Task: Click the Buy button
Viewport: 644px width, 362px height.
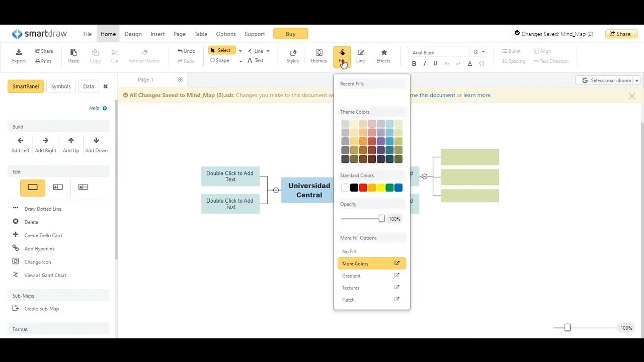Action: coord(290,34)
